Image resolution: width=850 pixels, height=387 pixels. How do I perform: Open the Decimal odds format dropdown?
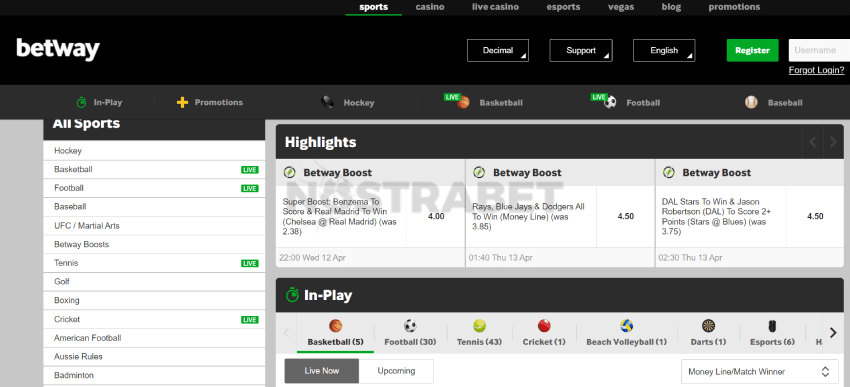coord(498,50)
